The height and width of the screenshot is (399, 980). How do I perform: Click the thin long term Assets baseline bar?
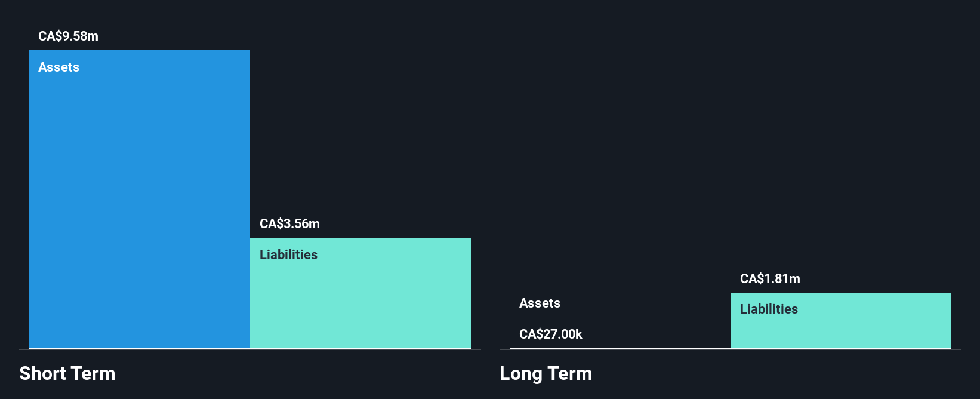[620, 348]
